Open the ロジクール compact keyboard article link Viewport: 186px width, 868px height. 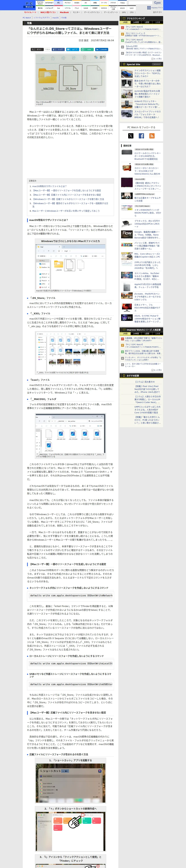pyautogui.click(x=147, y=156)
